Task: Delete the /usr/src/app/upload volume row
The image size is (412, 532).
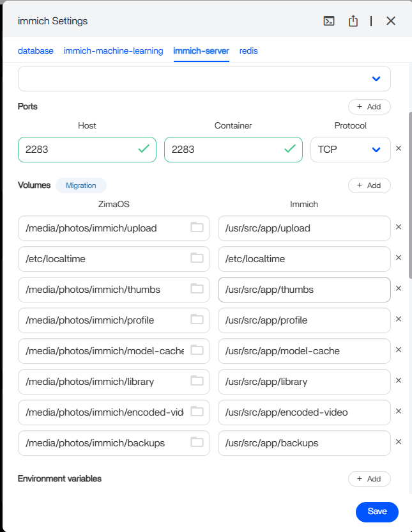Action: coord(399,227)
